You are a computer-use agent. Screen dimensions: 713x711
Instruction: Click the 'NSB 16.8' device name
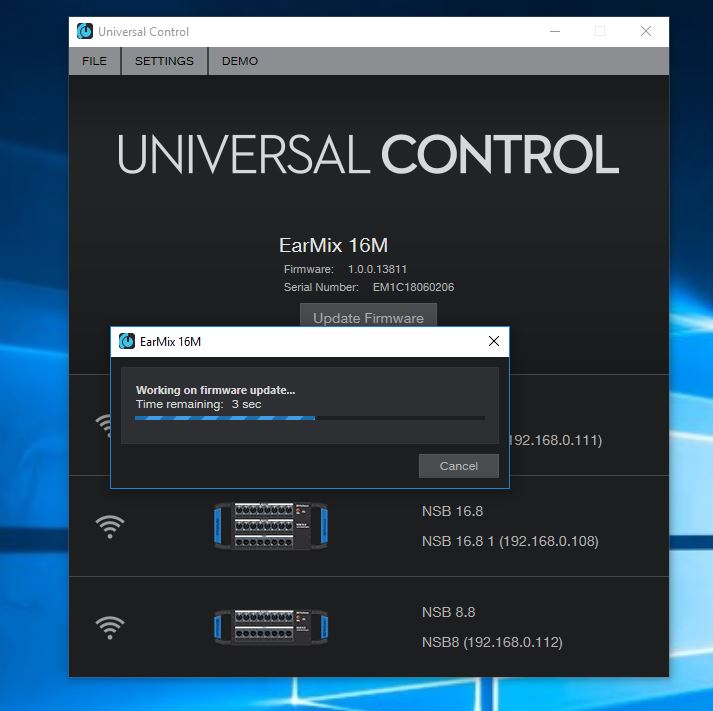452,511
